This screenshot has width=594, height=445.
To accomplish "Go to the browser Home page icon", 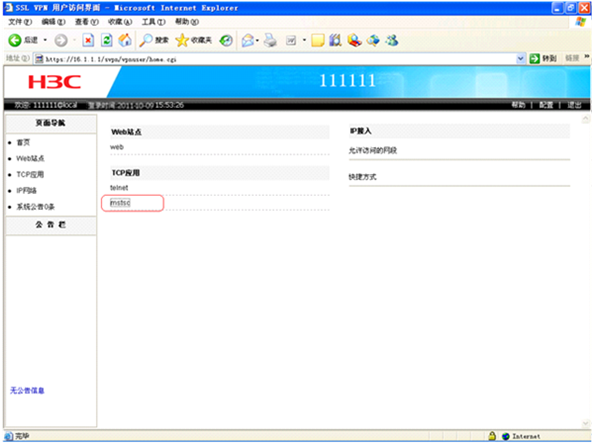I will pos(125,40).
